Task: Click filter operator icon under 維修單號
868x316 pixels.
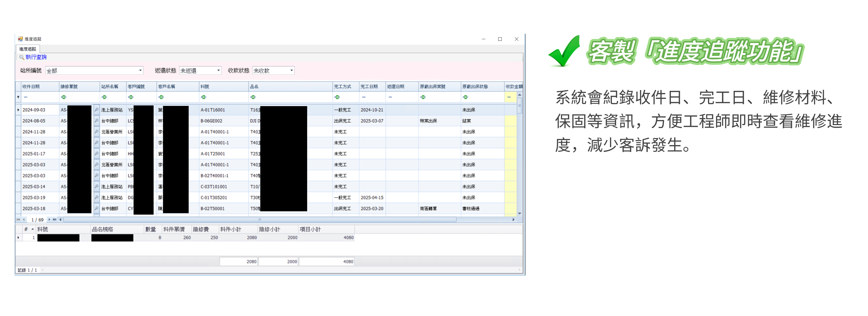Action: tap(64, 97)
